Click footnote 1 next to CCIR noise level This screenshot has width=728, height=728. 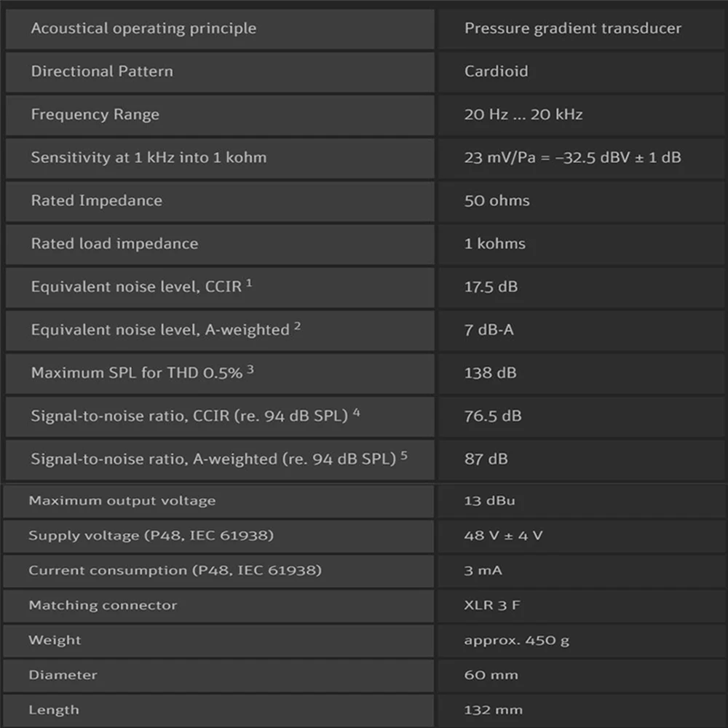249,283
